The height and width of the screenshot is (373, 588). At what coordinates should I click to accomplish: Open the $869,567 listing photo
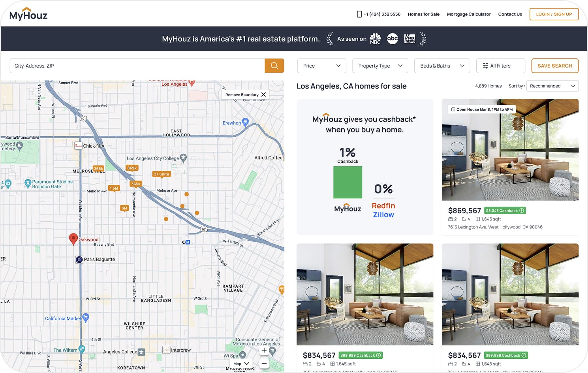[510, 150]
